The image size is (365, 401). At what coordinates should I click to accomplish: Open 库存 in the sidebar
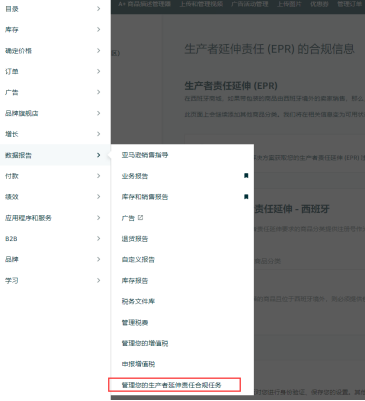click(12, 30)
